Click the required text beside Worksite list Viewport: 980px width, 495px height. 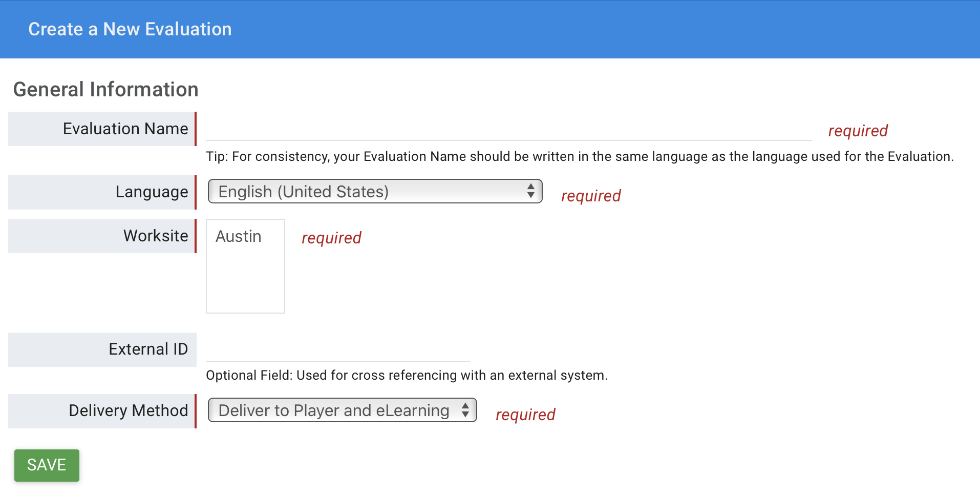[x=331, y=238]
